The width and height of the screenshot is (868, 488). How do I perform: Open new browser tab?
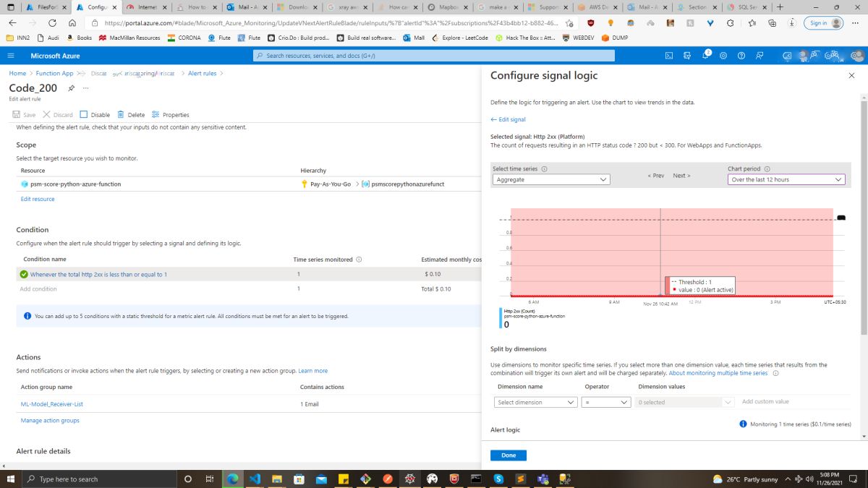point(780,7)
